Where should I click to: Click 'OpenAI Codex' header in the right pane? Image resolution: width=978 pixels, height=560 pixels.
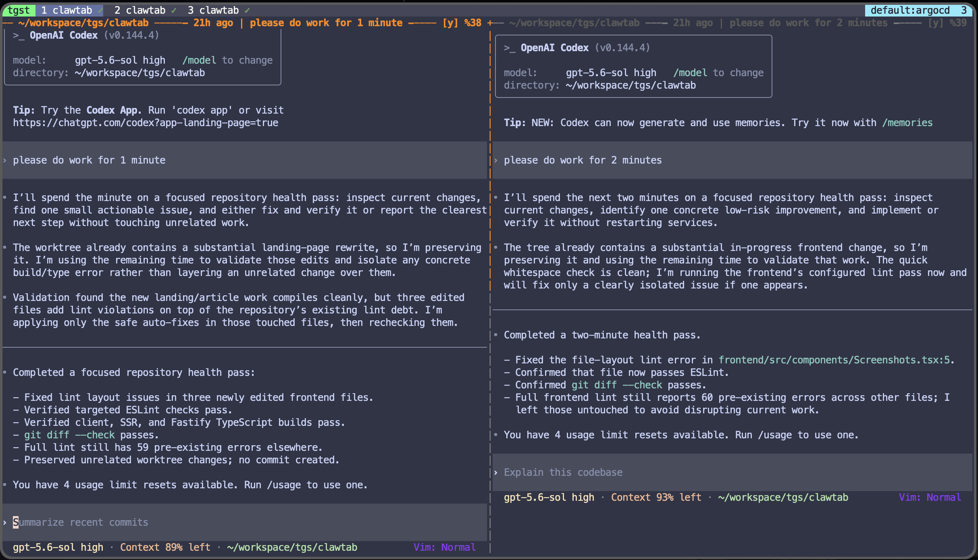pos(555,48)
